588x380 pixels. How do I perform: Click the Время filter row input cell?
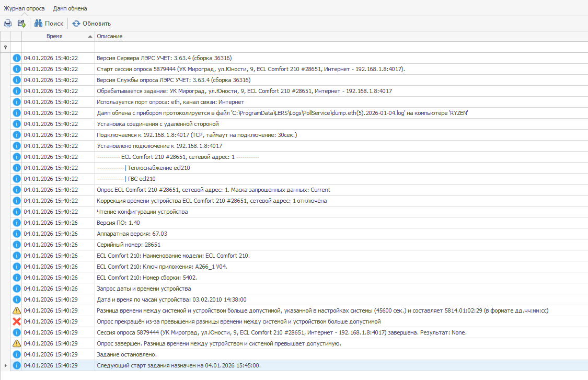point(57,47)
